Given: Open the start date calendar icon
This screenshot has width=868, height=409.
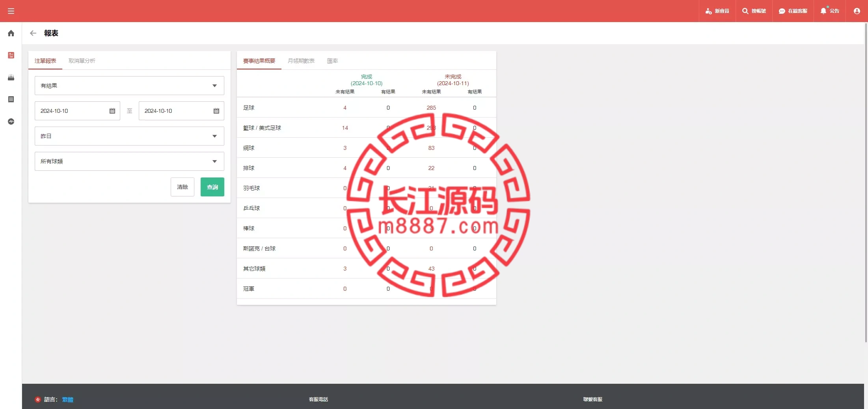Looking at the screenshot, I should [112, 111].
